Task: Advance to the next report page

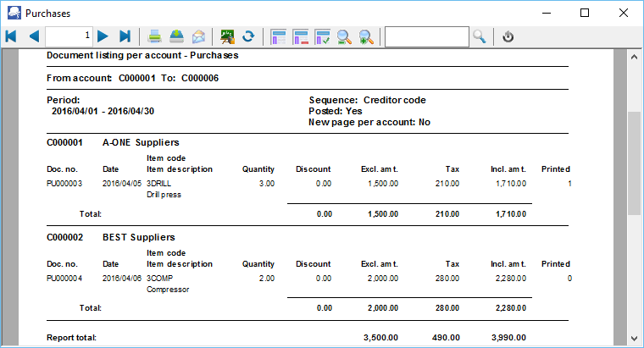Action: (x=103, y=36)
